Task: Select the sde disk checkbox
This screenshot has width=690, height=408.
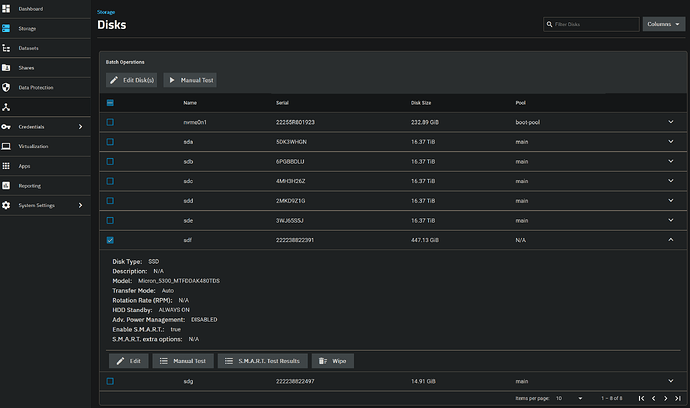Action: (x=110, y=220)
